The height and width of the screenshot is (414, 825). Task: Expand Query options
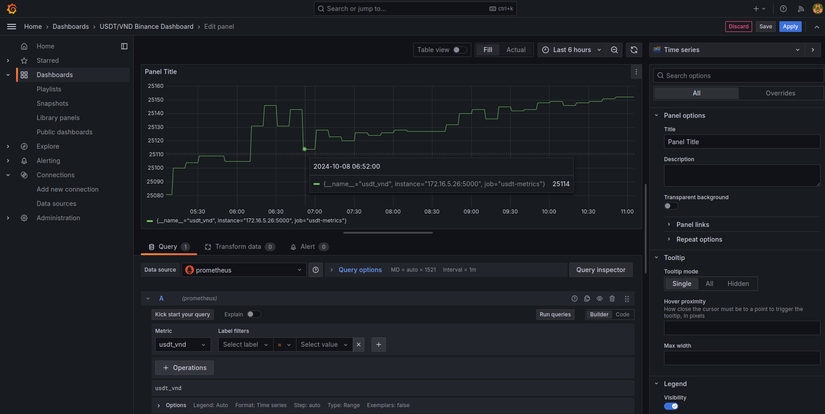tap(360, 270)
